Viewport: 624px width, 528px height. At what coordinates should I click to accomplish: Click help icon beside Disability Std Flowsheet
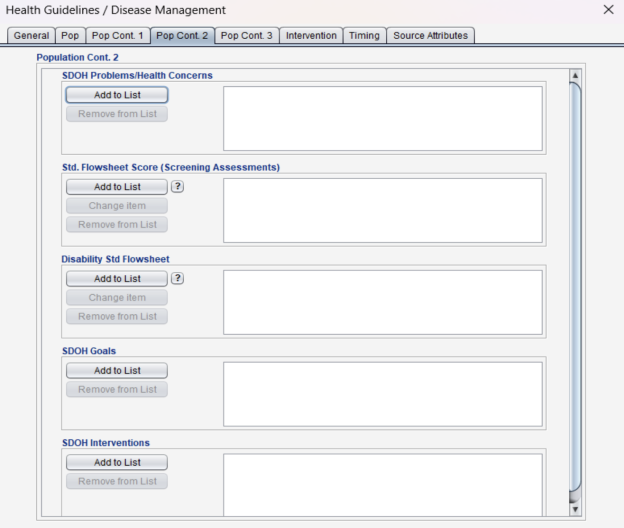178,279
